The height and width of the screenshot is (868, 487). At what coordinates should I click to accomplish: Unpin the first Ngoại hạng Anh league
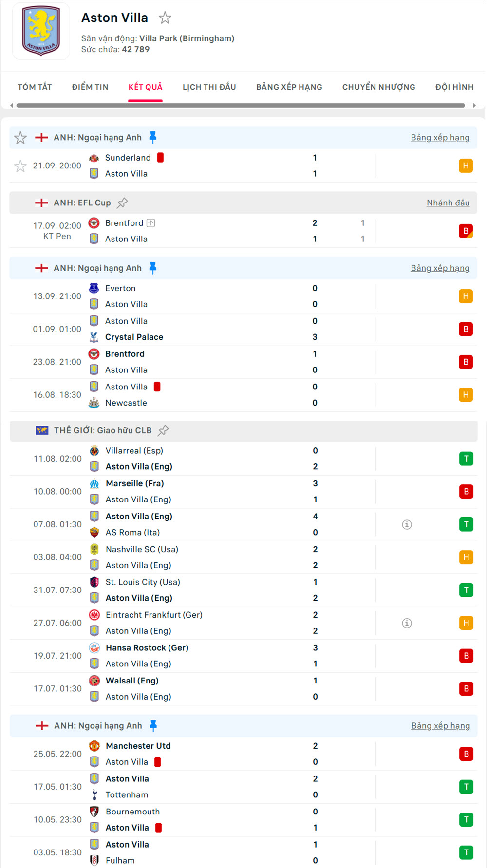[x=153, y=138]
